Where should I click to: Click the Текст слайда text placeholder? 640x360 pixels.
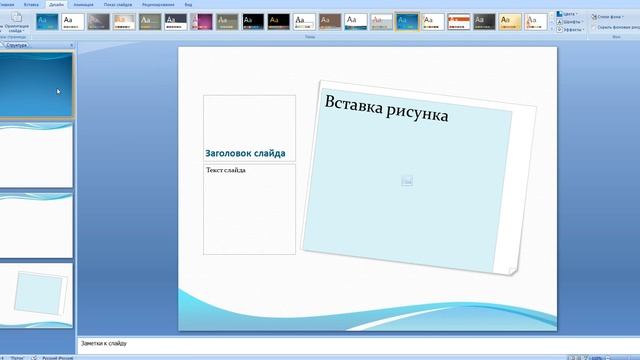click(x=249, y=209)
